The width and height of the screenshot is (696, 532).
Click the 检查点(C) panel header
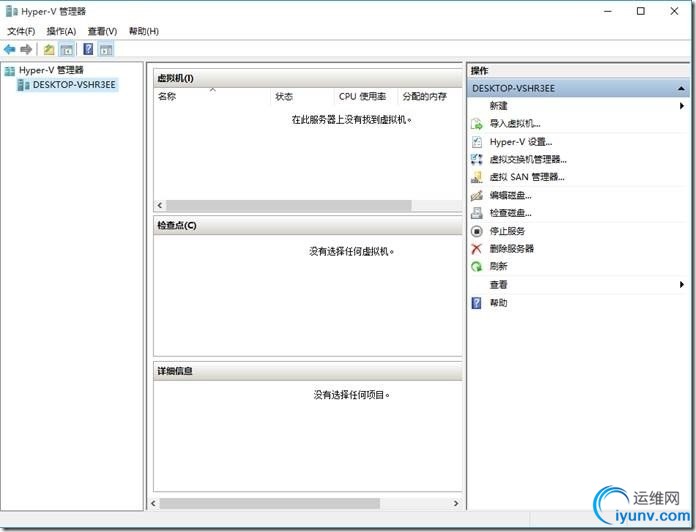click(308, 225)
